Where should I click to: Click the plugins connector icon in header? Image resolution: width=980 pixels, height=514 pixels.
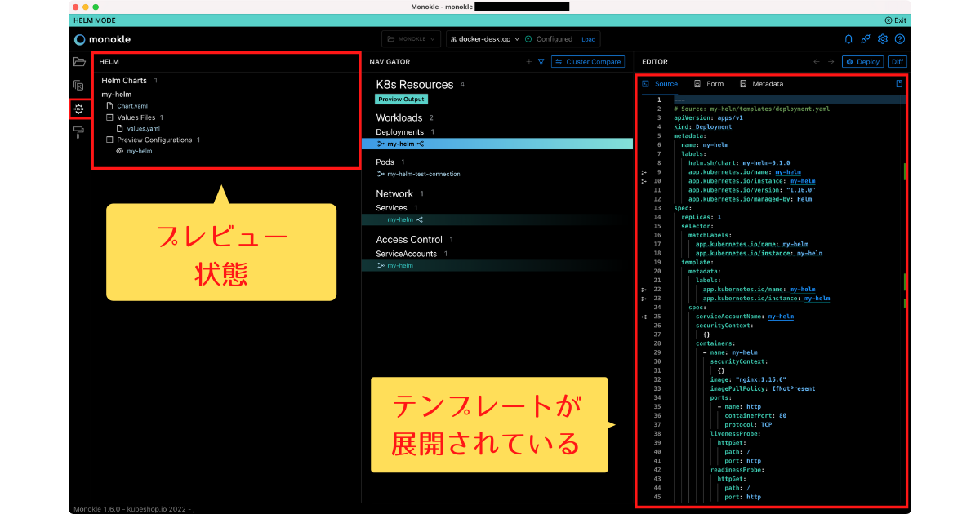point(866,39)
